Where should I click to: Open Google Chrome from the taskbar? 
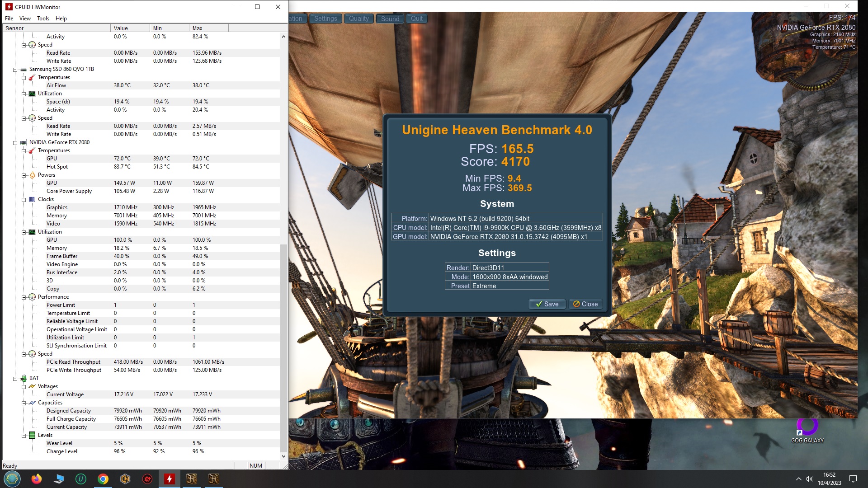pyautogui.click(x=103, y=479)
